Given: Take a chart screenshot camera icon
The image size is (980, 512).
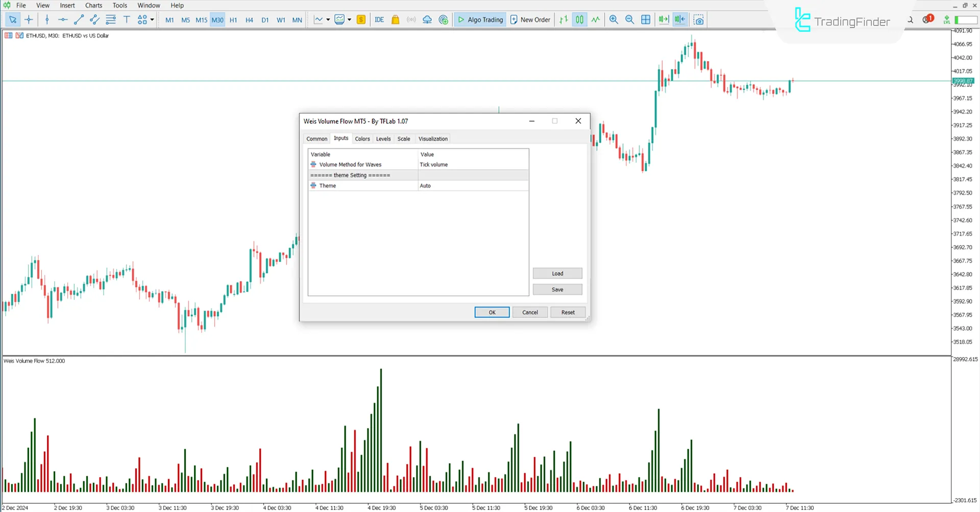Looking at the screenshot, I should [x=699, y=20].
